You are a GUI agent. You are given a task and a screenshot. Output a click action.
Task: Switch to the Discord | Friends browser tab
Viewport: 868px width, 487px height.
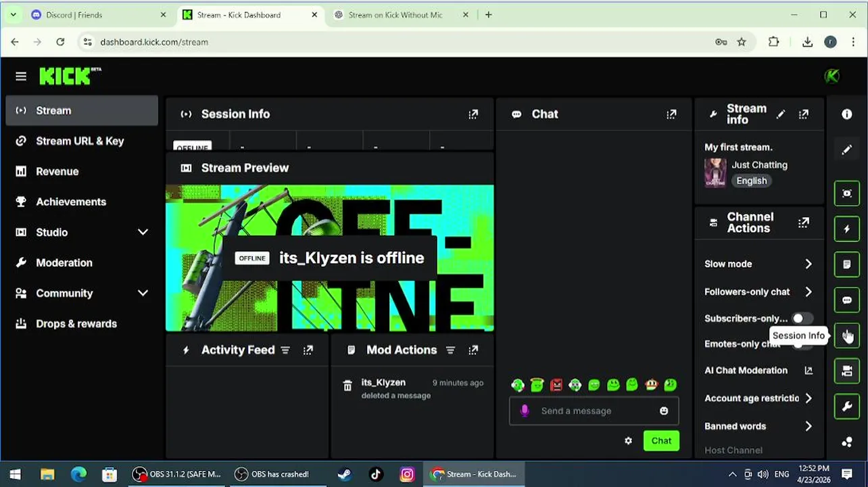[x=99, y=15]
